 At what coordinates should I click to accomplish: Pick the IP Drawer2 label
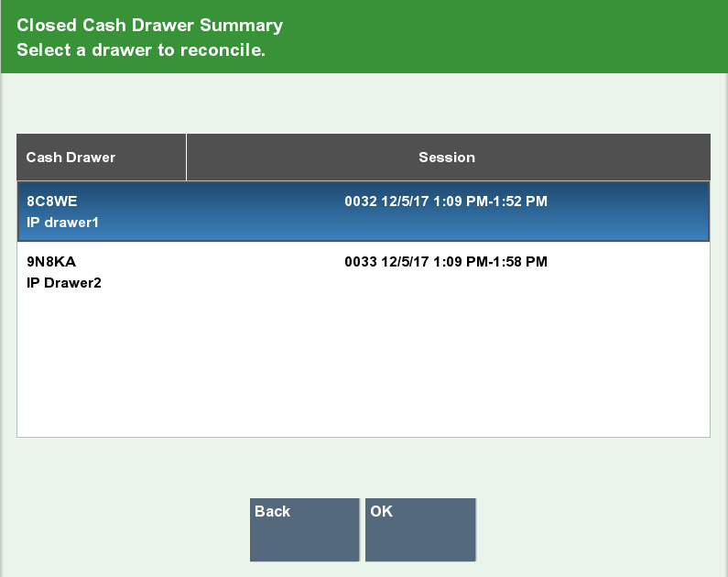point(63,283)
